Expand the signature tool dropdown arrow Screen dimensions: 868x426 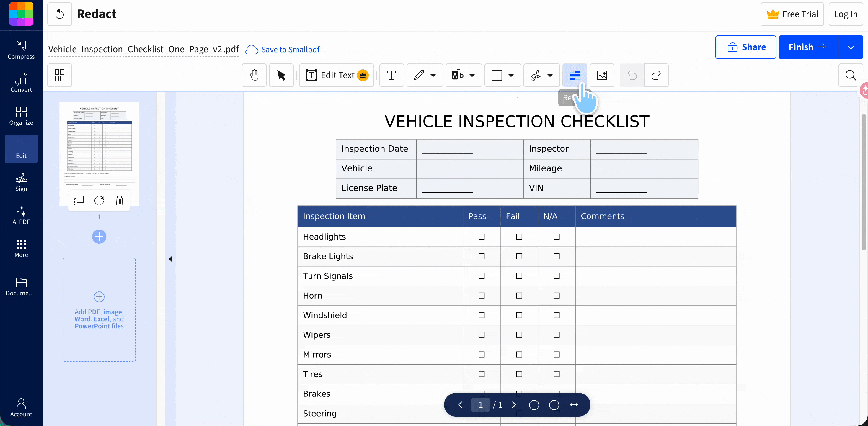(x=550, y=76)
